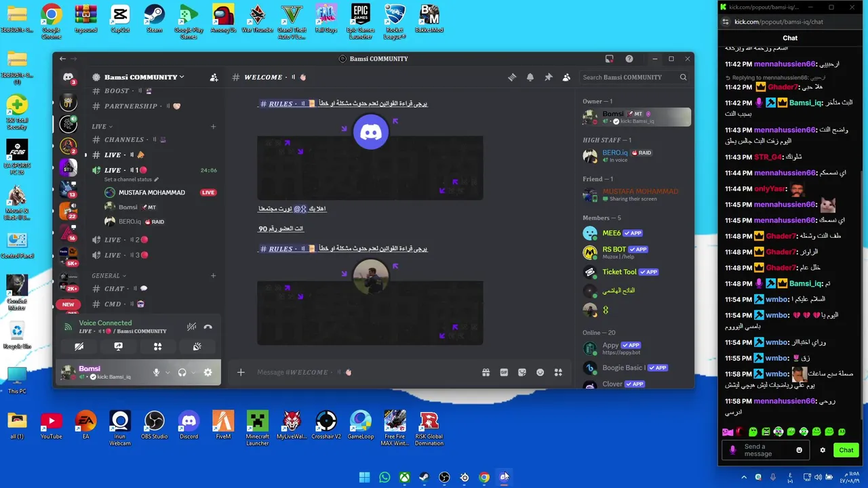Click the Chat send button in Kick
Screen dimensions: 868x488
click(846, 450)
